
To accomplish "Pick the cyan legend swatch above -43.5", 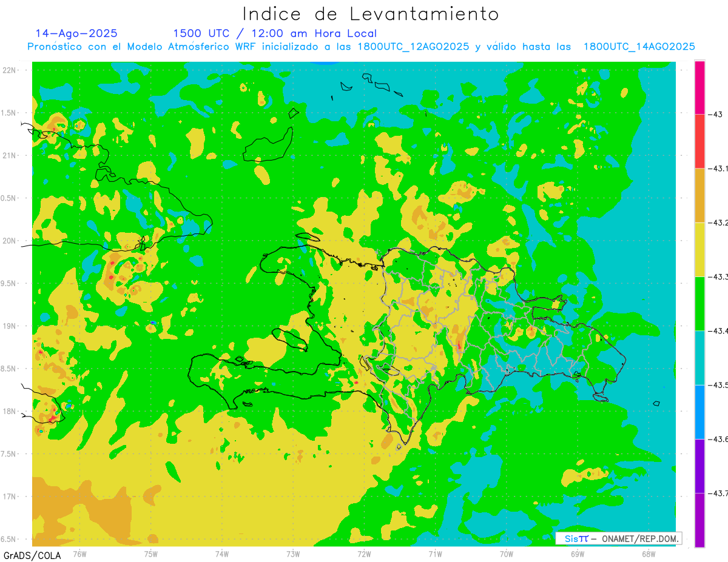I will click(x=699, y=358).
